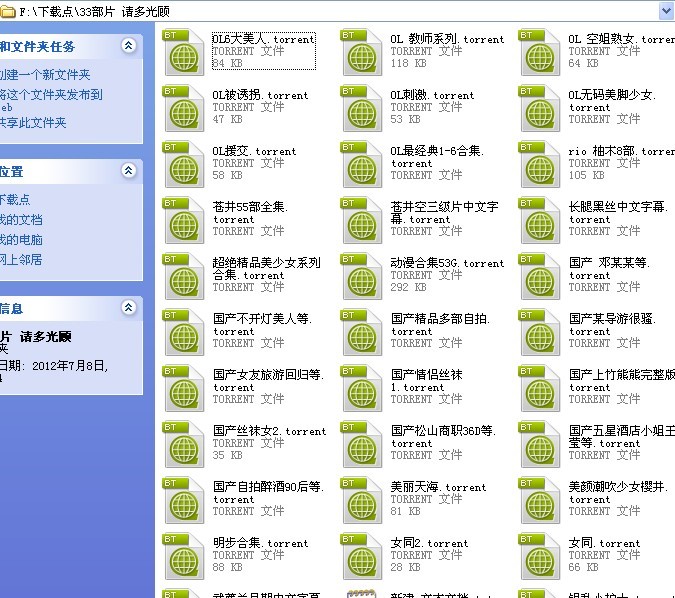This screenshot has width=675, height=598.
Task: Click the file name 苍井空三级片中文字幕.torrent
Action: [444, 213]
